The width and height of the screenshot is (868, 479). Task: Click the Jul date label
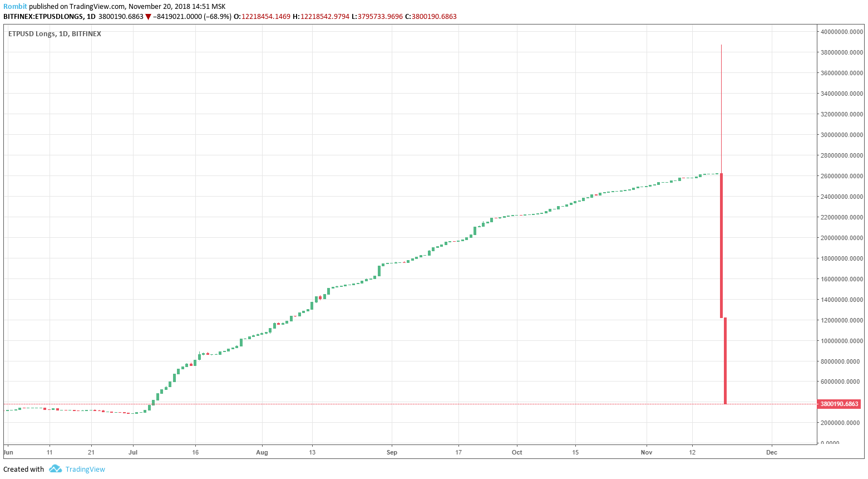pos(133,452)
